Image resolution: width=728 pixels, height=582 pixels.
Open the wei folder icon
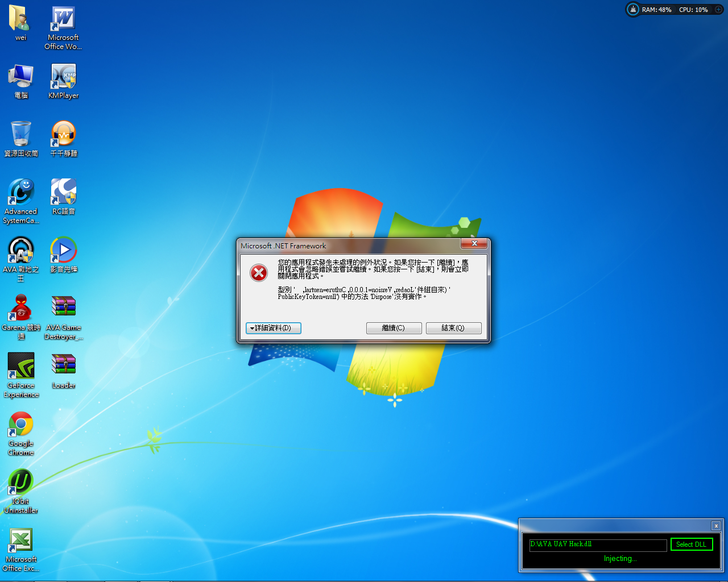click(x=20, y=23)
